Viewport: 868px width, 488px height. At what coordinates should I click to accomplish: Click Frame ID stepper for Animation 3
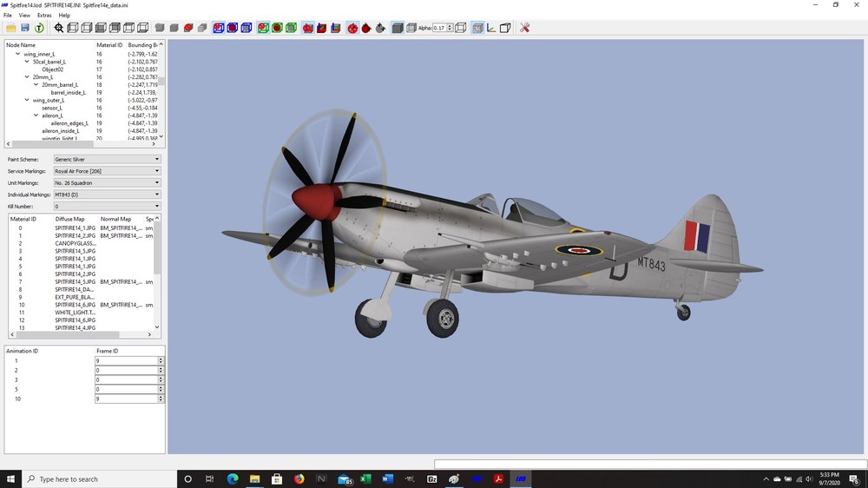pyautogui.click(x=161, y=380)
